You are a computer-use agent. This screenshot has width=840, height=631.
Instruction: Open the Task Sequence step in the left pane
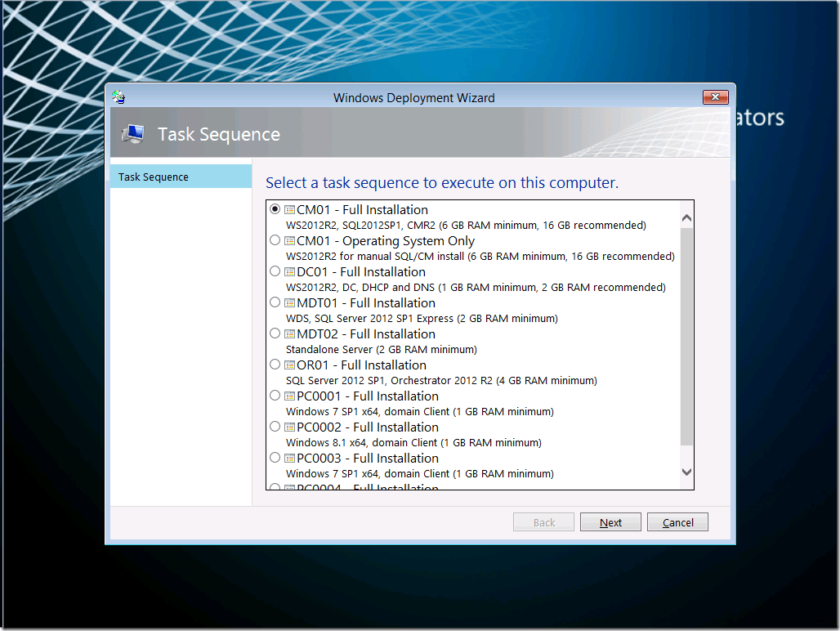pos(181,177)
